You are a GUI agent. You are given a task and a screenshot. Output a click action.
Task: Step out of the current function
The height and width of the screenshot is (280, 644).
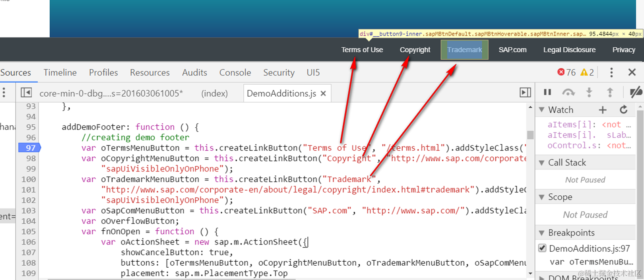coord(610,92)
